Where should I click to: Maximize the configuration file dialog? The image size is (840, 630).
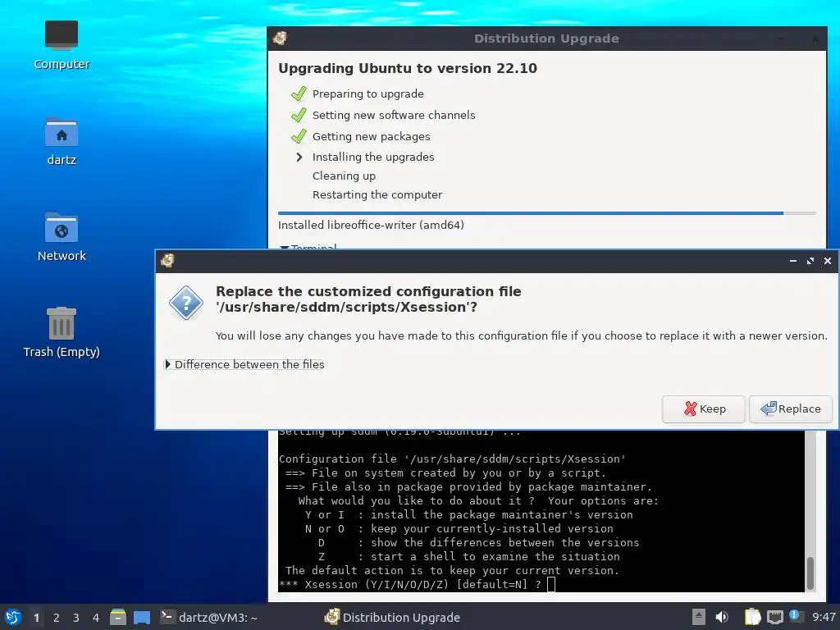coord(810,261)
